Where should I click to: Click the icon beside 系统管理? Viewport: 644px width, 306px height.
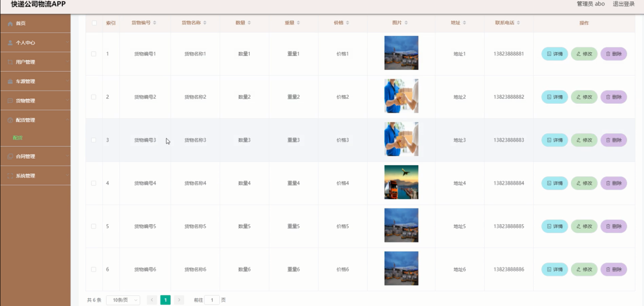click(x=10, y=176)
